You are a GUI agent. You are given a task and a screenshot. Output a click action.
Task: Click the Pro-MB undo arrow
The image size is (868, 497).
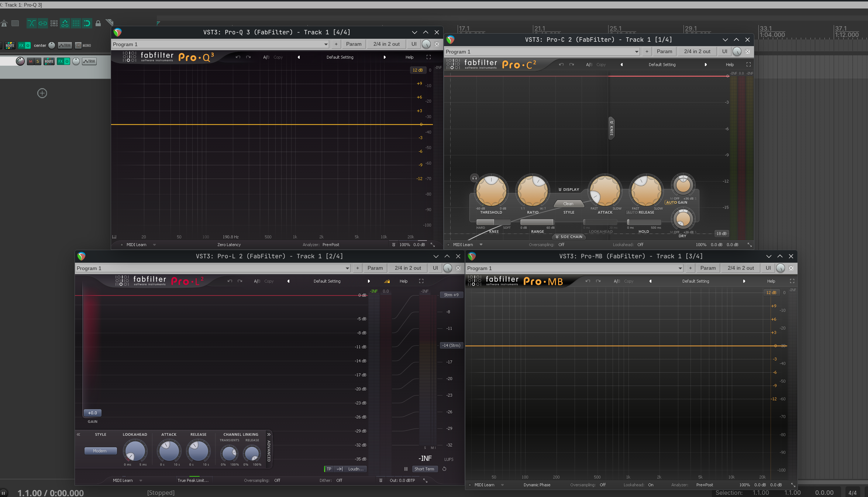[x=588, y=281]
